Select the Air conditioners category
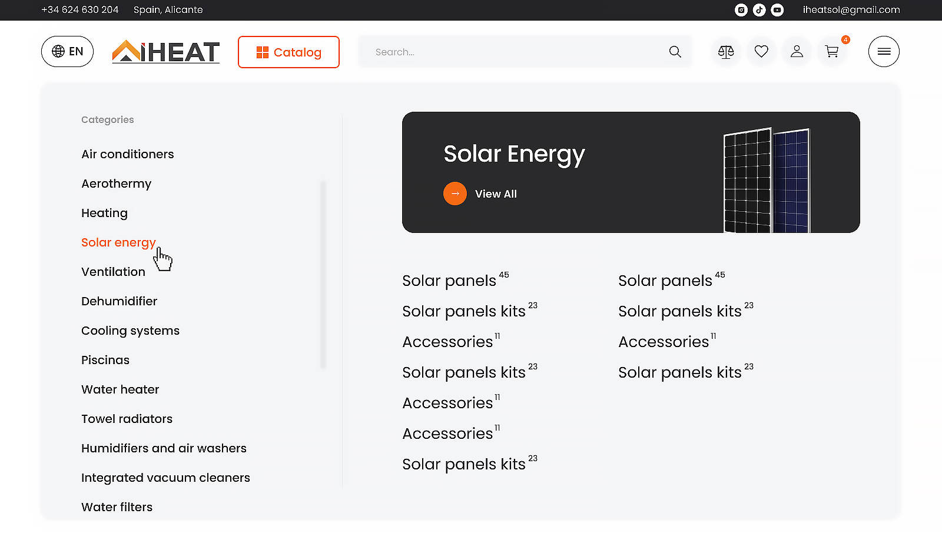This screenshot has width=942, height=560. point(128,154)
